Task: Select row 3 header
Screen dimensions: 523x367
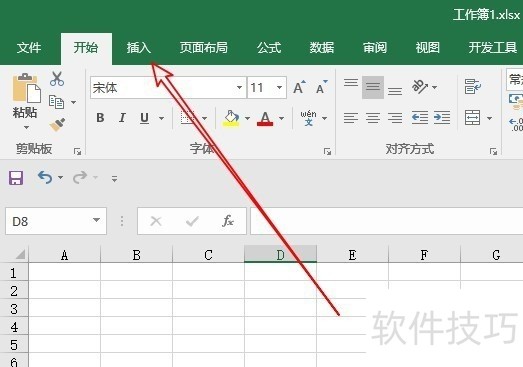Action: [14, 309]
